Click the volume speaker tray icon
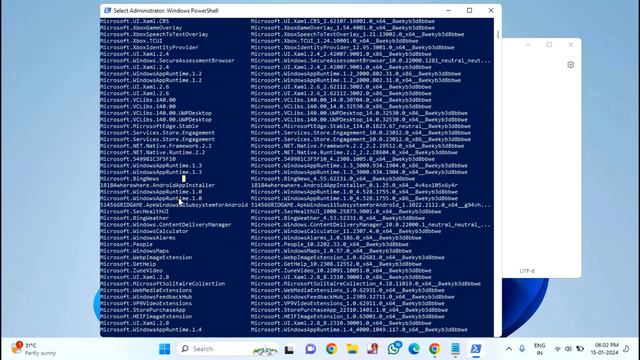Screen dimensions: 640x360 pos(568,349)
